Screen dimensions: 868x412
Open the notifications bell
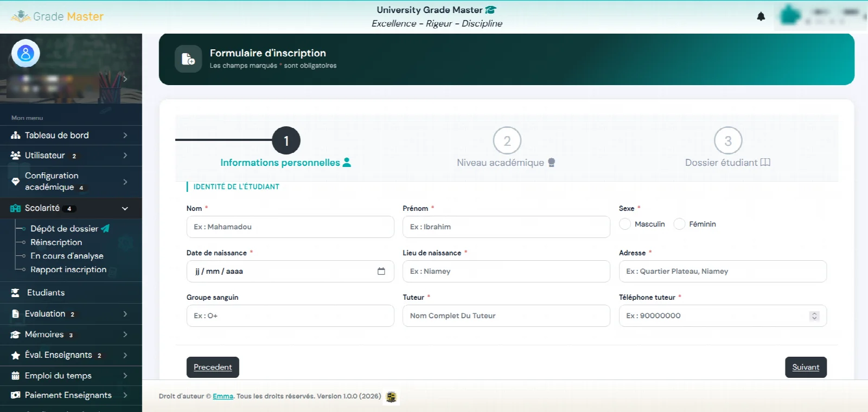click(x=761, y=16)
